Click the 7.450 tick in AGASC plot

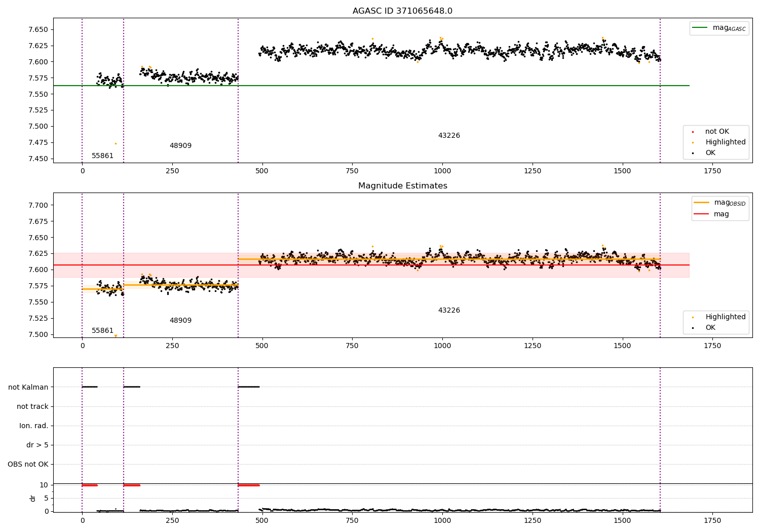[x=38, y=159]
